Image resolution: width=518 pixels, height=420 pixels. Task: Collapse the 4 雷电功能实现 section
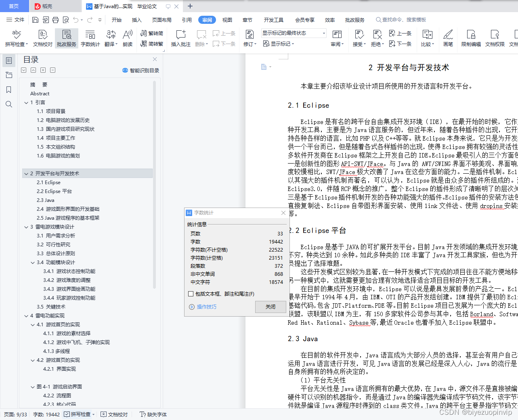pyautogui.click(x=26, y=316)
